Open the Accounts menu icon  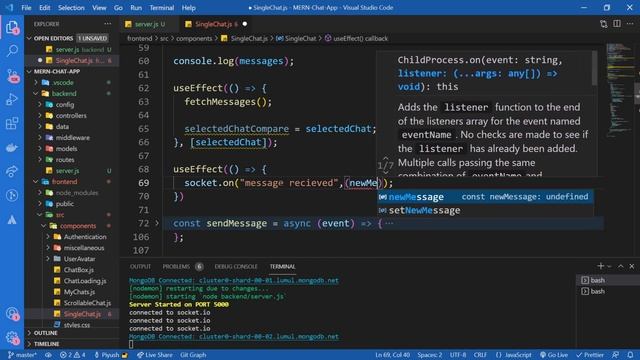tap(12, 313)
